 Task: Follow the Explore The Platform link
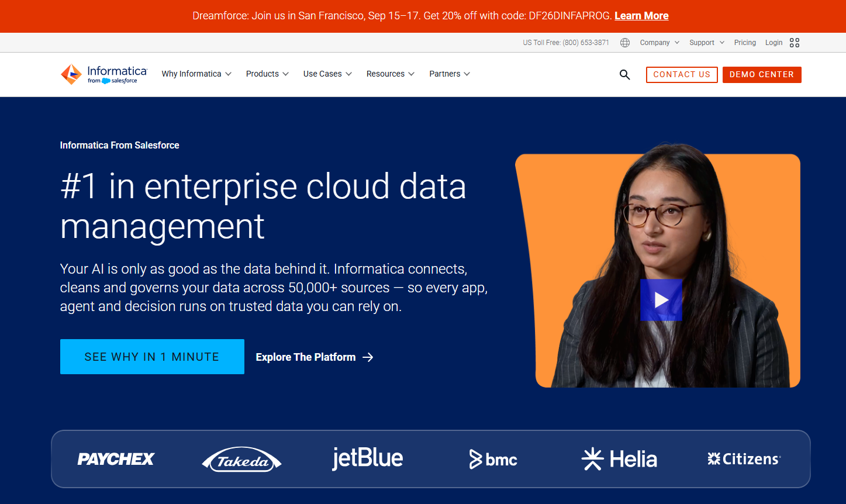315,357
